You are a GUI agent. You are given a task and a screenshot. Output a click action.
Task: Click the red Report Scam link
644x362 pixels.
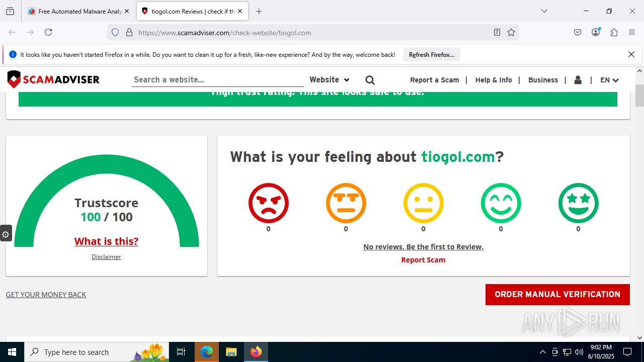point(423,260)
